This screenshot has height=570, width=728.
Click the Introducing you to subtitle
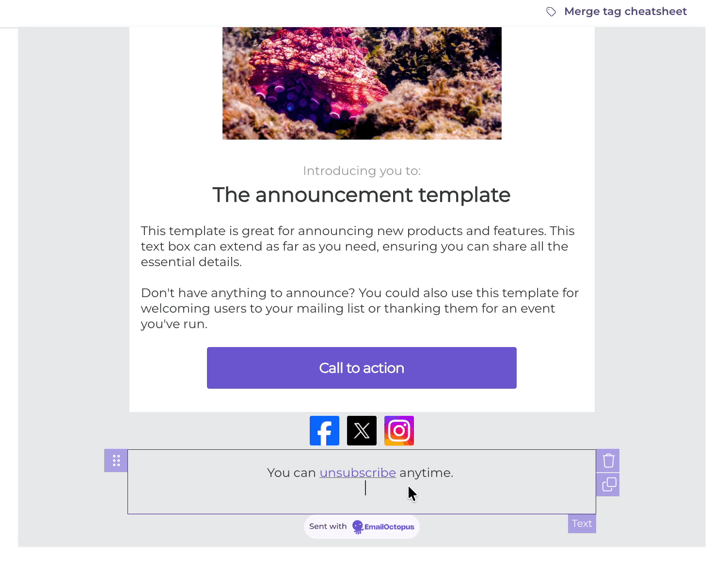(x=362, y=171)
